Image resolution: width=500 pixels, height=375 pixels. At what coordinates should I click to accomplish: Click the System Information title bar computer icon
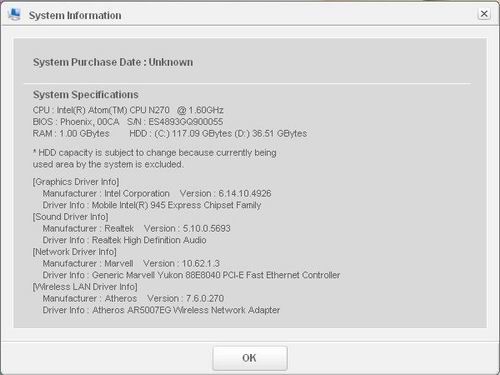[x=14, y=14]
